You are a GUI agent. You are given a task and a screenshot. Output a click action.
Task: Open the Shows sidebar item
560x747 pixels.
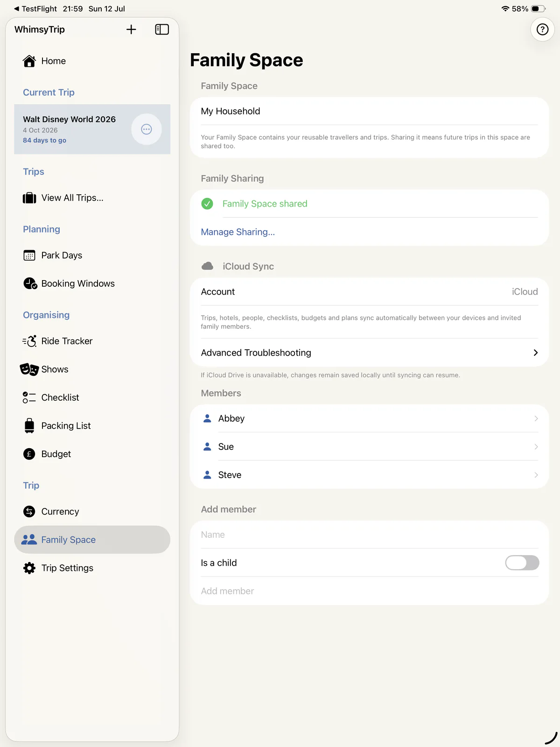tap(92, 369)
